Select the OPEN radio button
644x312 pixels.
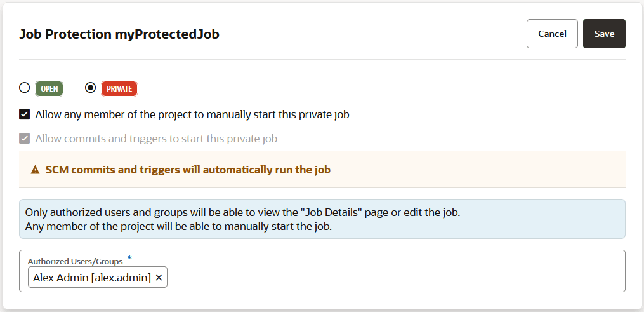(25, 88)
